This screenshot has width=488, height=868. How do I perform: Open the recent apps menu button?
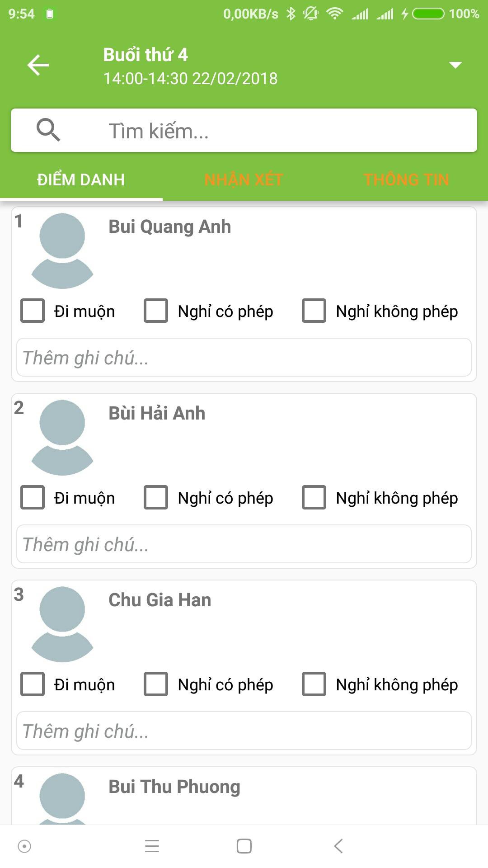tap(152, 846)
